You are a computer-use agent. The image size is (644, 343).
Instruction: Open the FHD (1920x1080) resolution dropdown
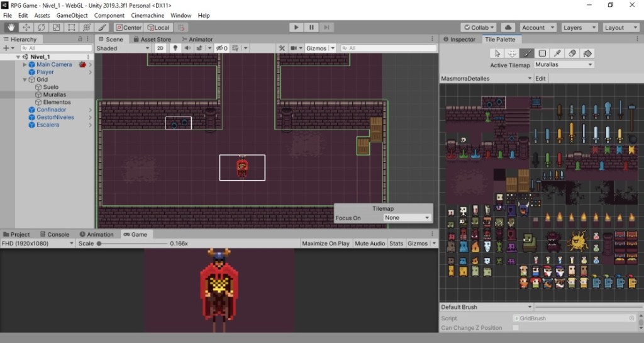tap(37, 244)
